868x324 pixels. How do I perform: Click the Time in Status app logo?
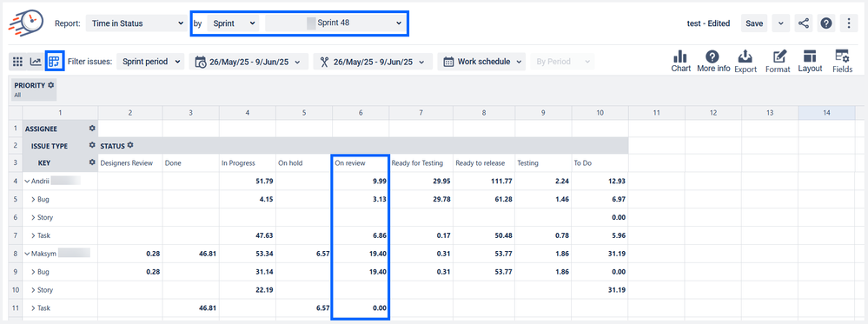tap(26, 23)
